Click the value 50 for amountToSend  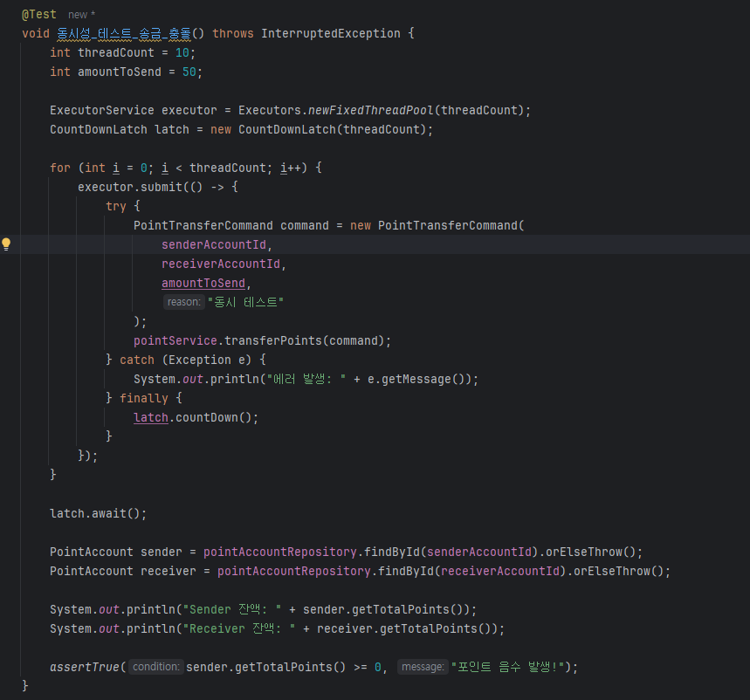coord(189,72)
